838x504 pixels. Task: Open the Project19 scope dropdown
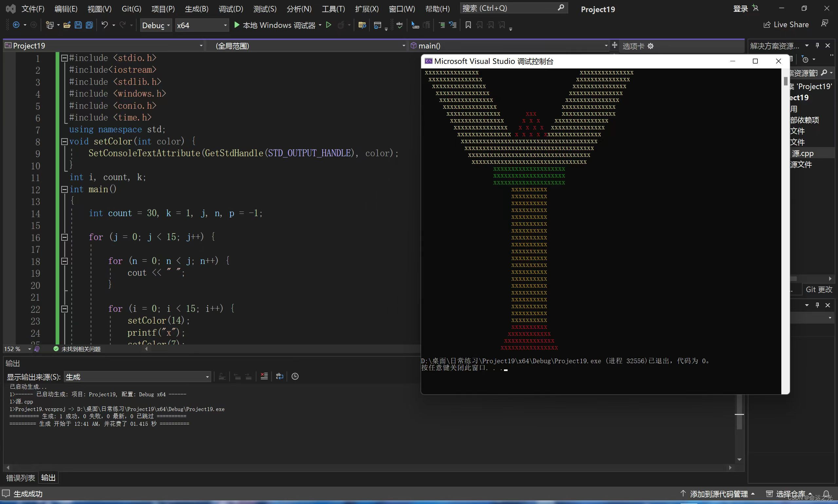(104, 46)
